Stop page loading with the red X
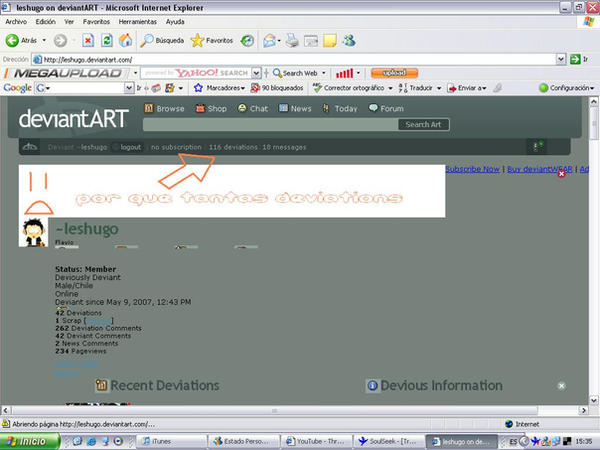The height and width of the screenshot is (450, 600). point(88,40)
